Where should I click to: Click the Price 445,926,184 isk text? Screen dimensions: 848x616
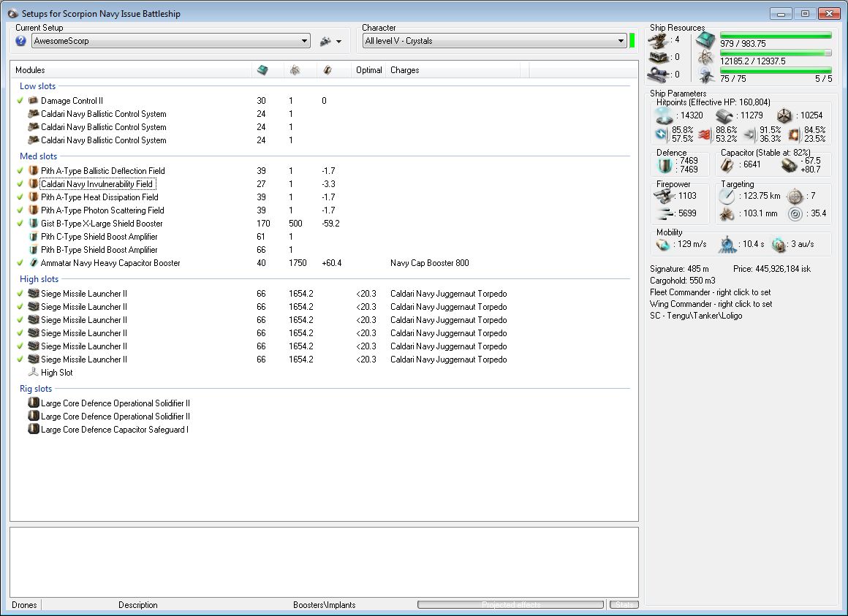point(772,269)
